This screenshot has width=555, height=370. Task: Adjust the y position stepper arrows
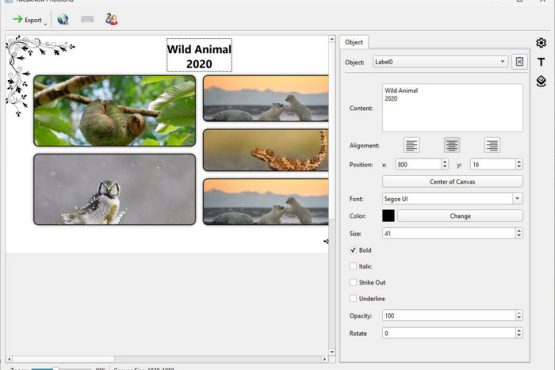pos(519,164)
